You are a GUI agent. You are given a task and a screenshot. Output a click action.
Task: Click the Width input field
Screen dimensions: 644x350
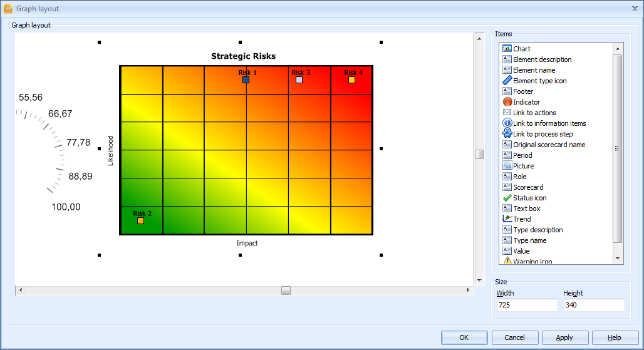point(527,305)
